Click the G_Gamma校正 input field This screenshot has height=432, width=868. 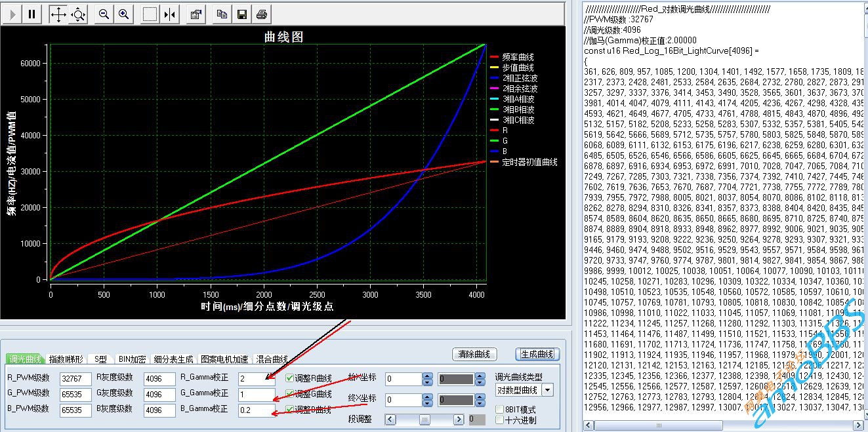pos(257,394)
